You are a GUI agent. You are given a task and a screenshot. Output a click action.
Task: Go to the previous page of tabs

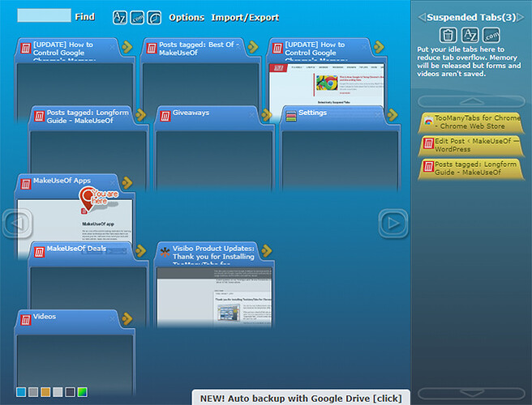click(x=16, y=223)
